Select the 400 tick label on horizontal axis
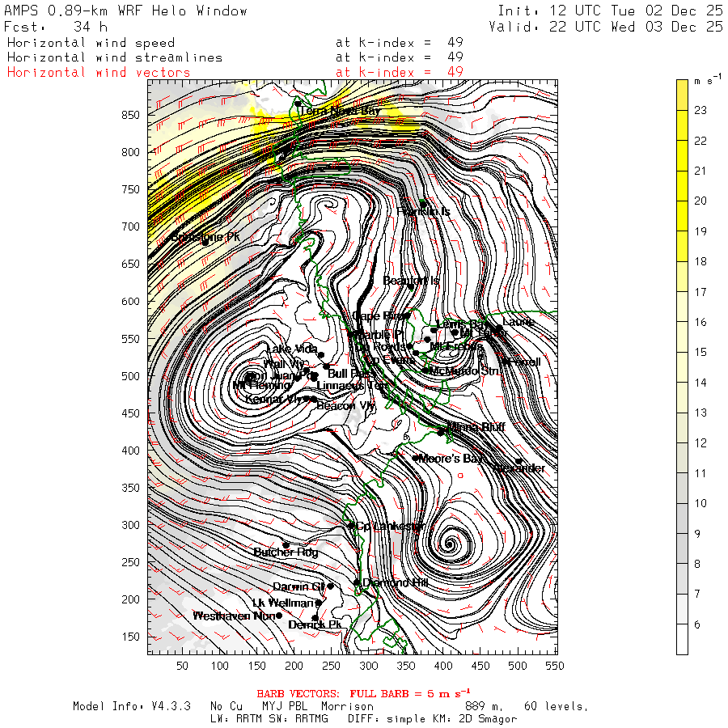The height and width of the screenshot is (728, 728). coord(443,667)
